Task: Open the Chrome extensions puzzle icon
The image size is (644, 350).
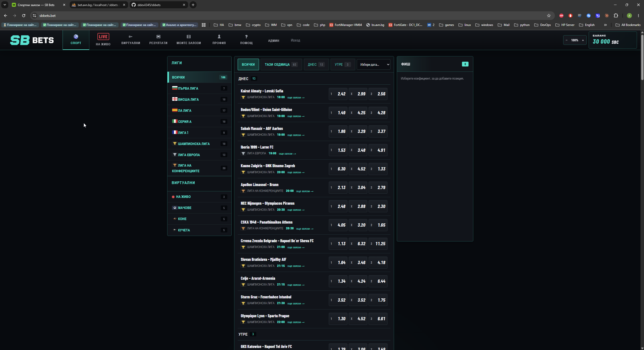Action: 616,16
